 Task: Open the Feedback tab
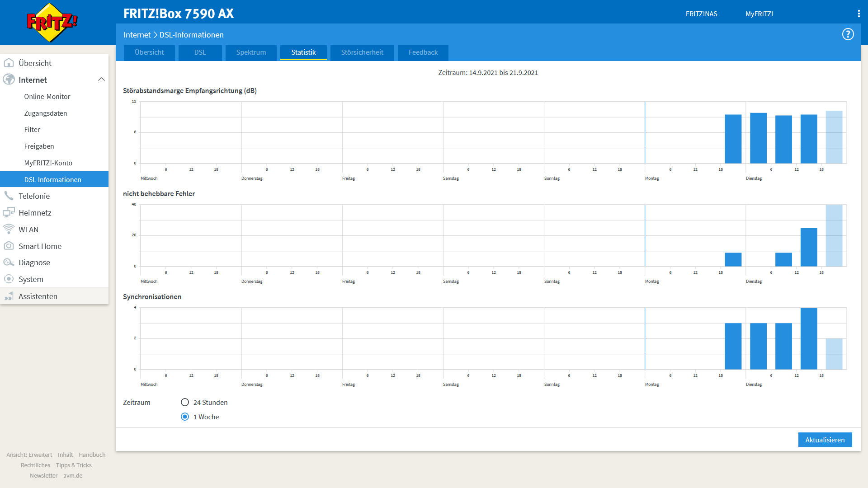423,52
